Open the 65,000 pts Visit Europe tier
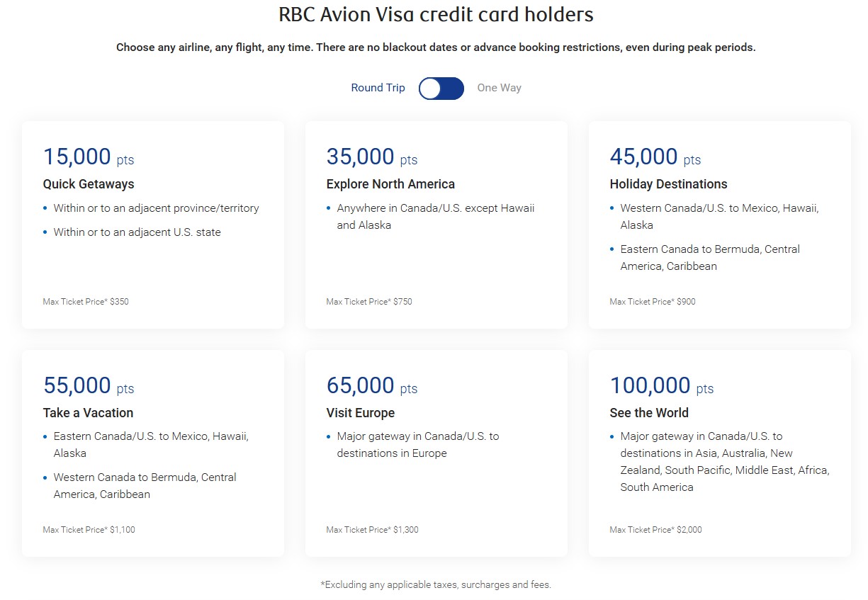This screenshot has width=868, height=600. pos(436,453)
